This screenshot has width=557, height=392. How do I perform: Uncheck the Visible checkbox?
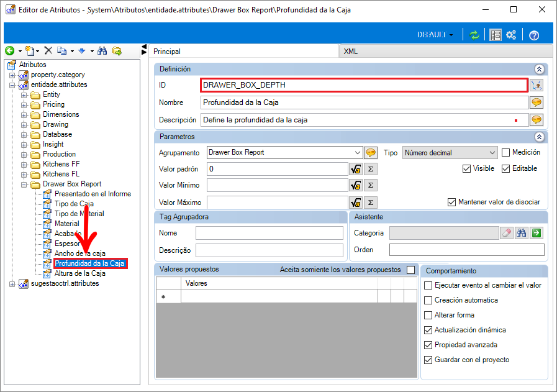466,168
